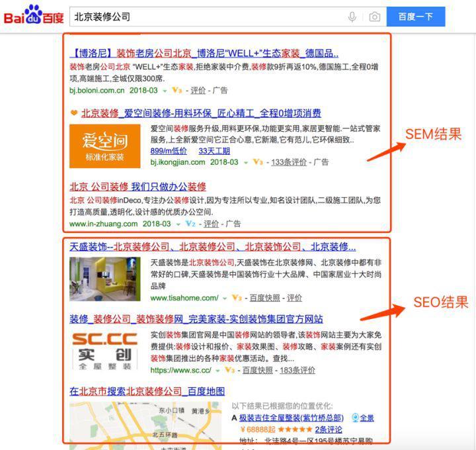Open 天盛装饰--北京装修公司 result title
Viewport: 476px width, 450px height.
[x=212, y=247]
